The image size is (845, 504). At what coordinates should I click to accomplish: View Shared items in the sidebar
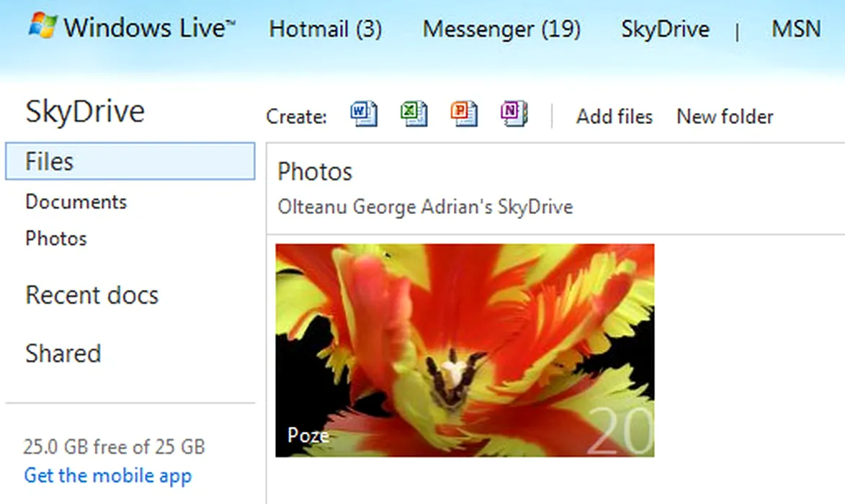[x=63, y=354]
